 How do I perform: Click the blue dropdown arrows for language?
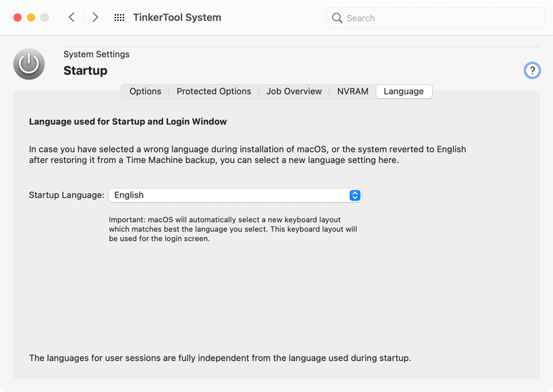[355, 195]
